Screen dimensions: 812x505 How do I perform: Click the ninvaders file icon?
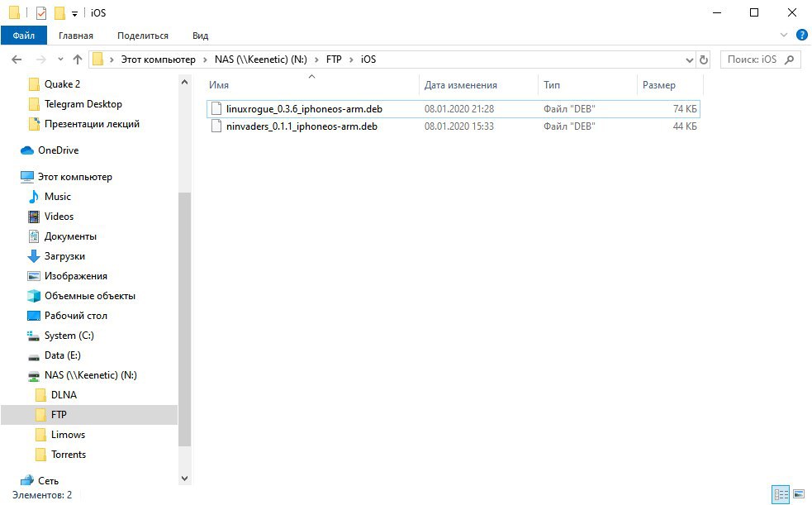(x=216, y=126)
